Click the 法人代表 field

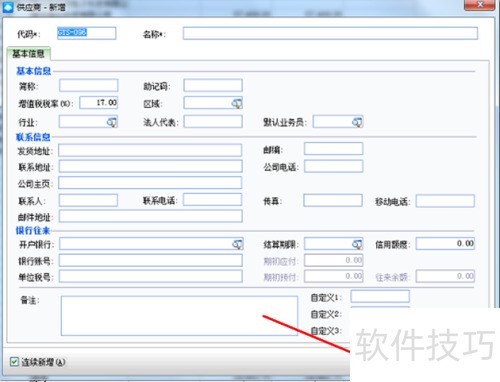point(213,122)
